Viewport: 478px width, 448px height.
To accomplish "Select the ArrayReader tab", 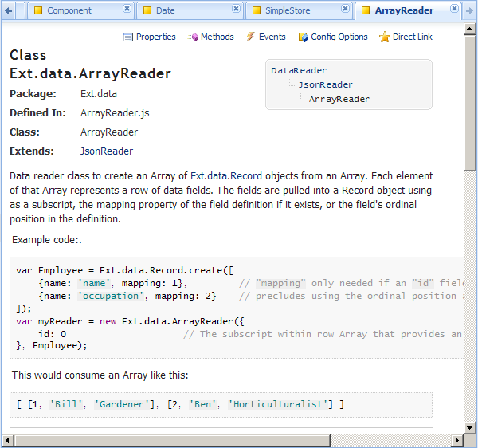I will (x=404, y=10).
